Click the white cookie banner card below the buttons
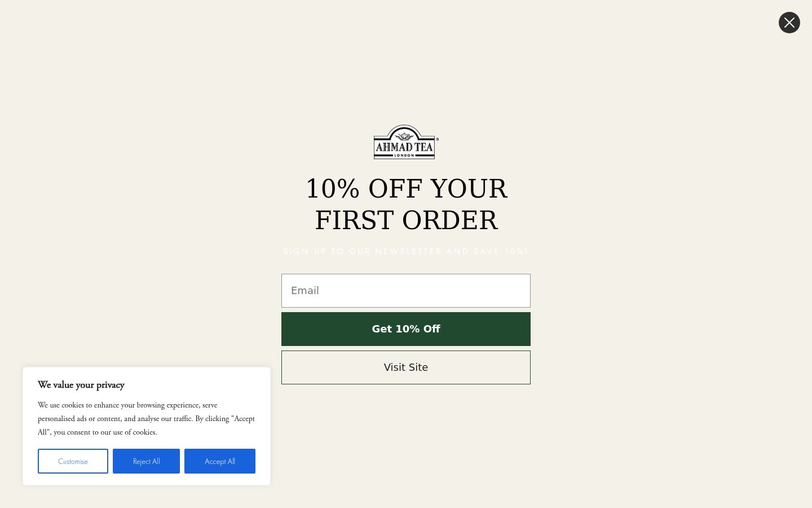This screenshot has width=812, height=508. (x=147, y=479)
